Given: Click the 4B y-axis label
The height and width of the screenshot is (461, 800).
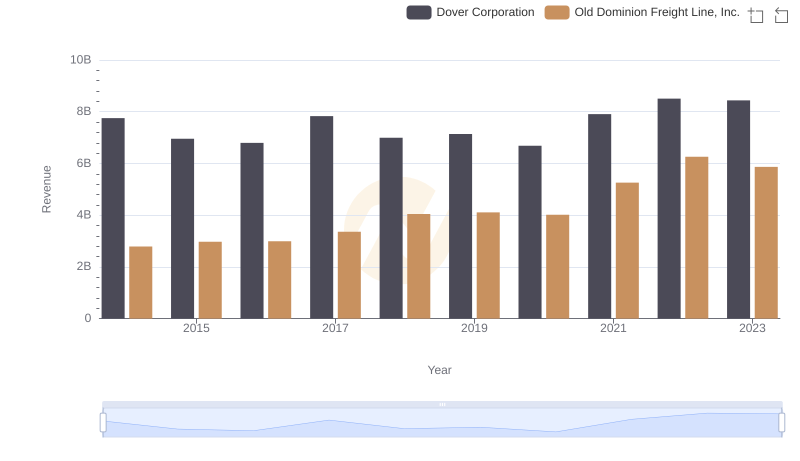Looking at the screenshot, I should coord(84,215).
